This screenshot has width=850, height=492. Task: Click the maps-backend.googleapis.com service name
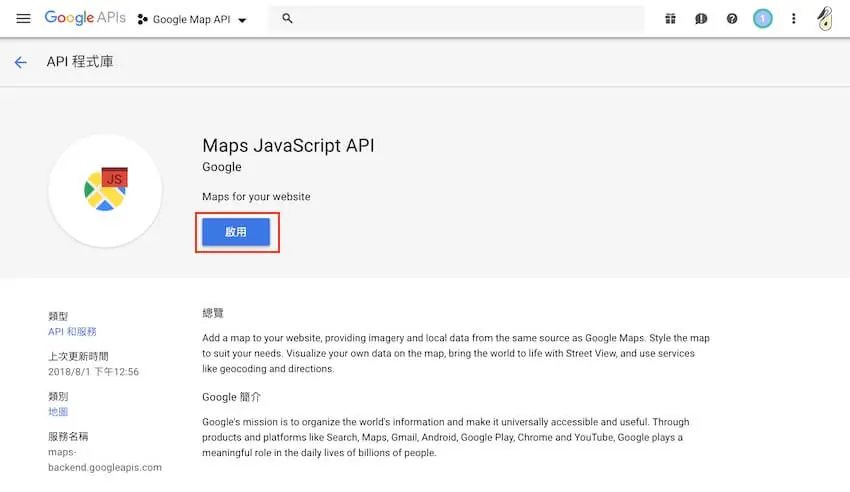(x=105, y=459)
